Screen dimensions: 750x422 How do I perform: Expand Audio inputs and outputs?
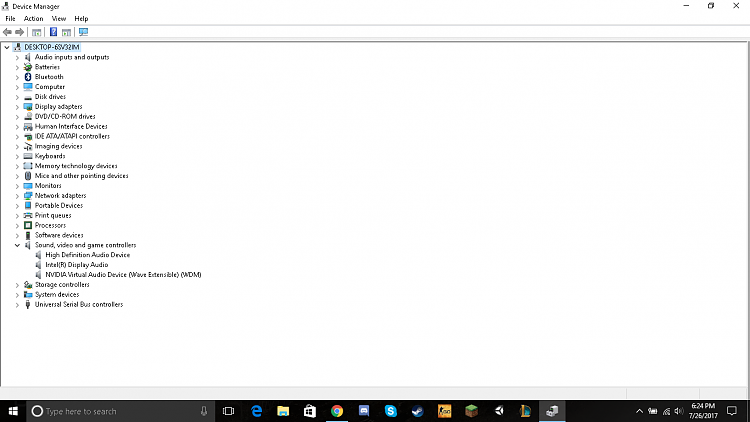(x=17, y=57)
